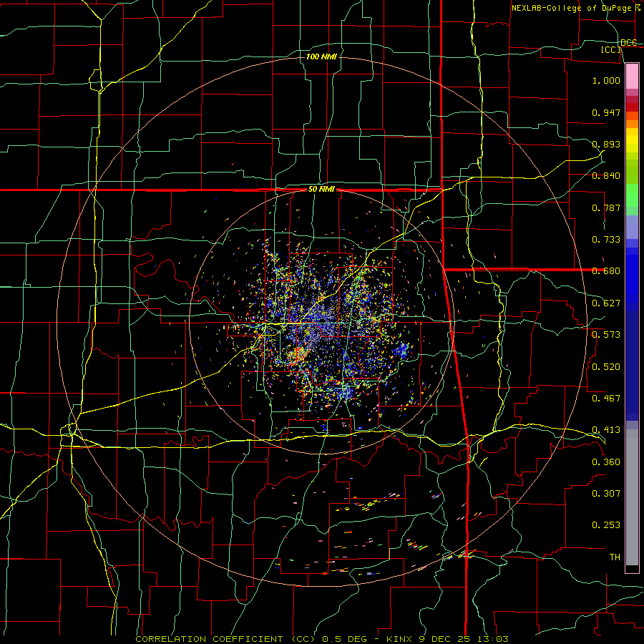
Task: Click the 1.000 value on color scale
Action: [606, 80]
